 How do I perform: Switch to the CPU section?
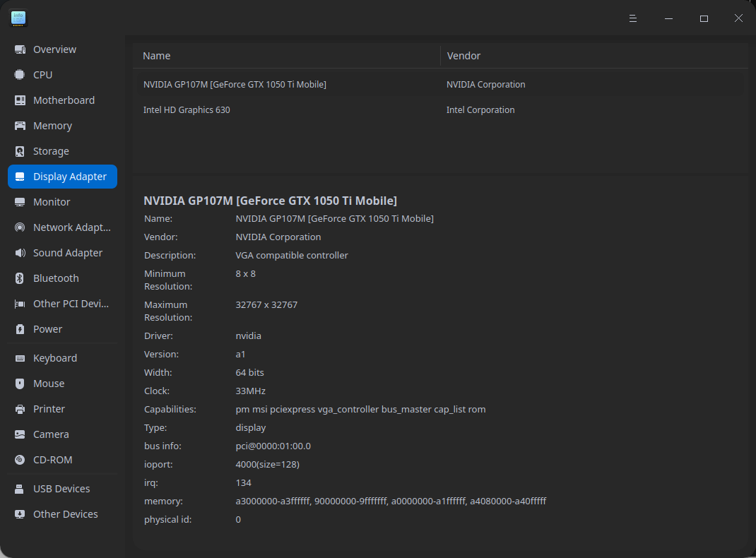[63, 75]
